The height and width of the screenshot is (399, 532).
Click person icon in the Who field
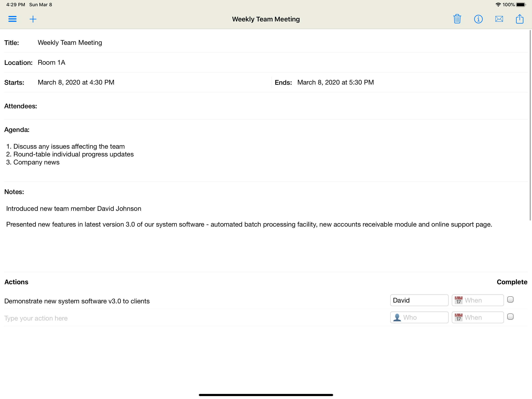point(397,317)
